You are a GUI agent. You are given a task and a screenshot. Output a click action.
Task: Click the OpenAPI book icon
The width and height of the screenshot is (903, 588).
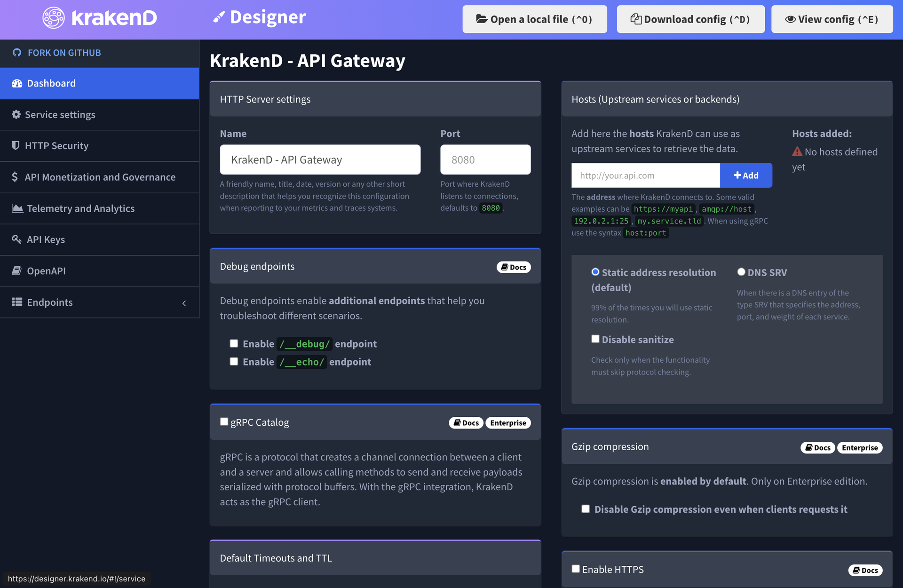pyautogui.click(x=17, y=270)
